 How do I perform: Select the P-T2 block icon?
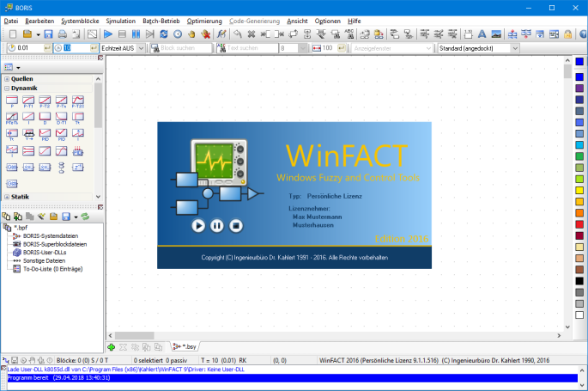point(45,101)
